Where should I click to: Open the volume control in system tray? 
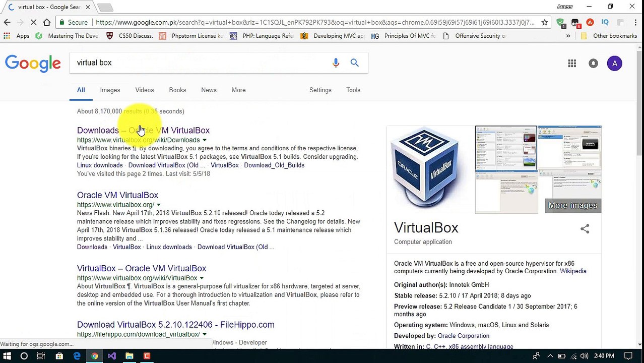[x=585, y=356]
